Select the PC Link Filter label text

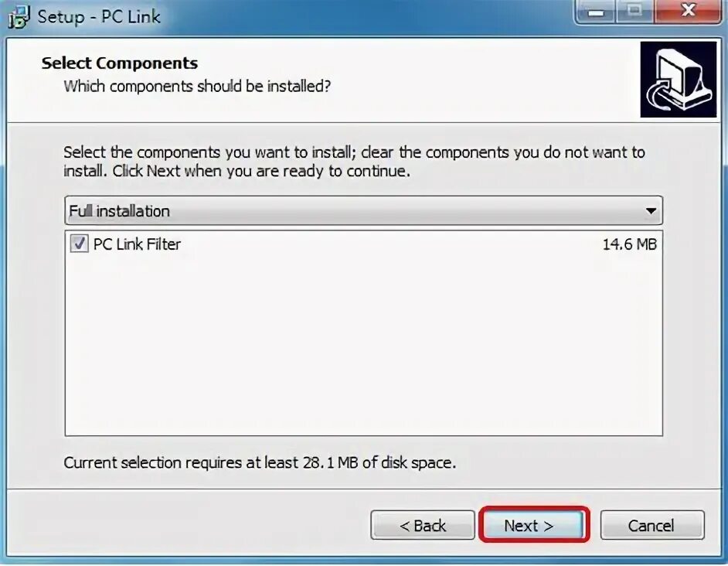tap(137, 244)
